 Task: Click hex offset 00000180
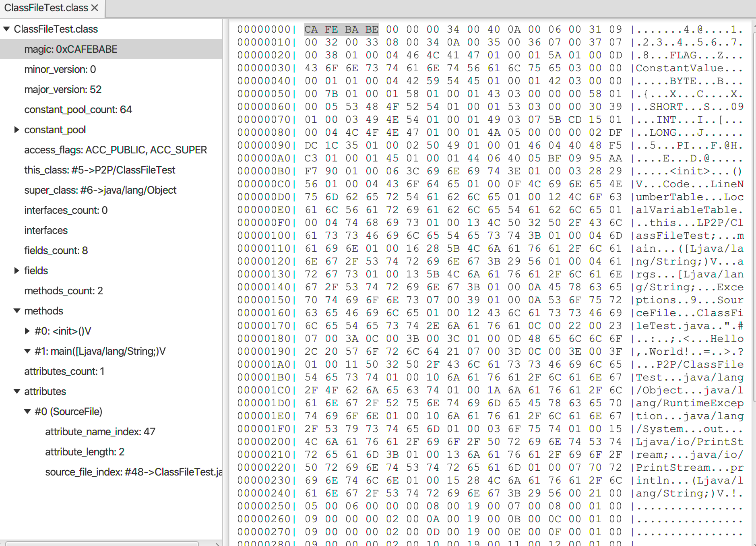[264, 339]
